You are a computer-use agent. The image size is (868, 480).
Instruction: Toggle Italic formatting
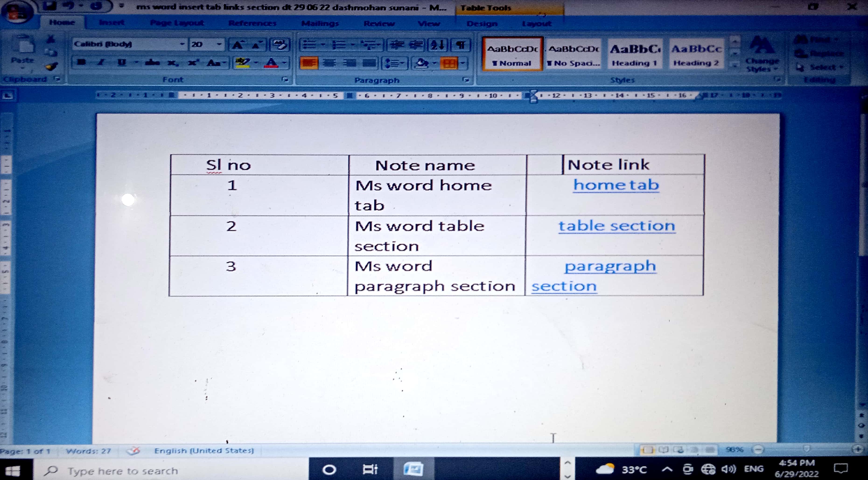(101, 62)
